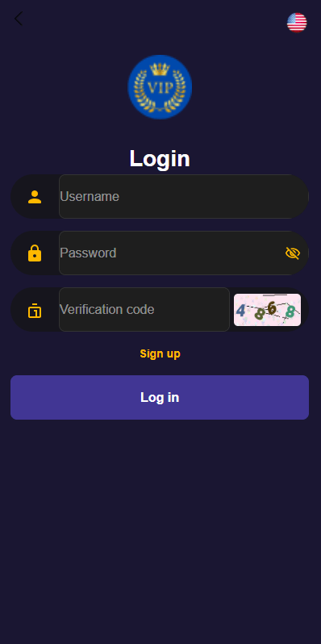
Task: Click the green digit 8 in captcha
Action: tap(290, 312)
